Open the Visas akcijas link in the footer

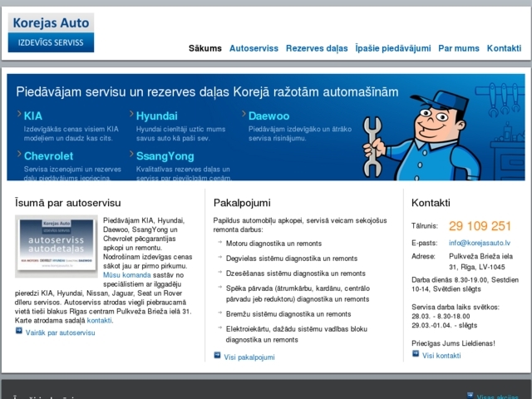click(497, 397)
